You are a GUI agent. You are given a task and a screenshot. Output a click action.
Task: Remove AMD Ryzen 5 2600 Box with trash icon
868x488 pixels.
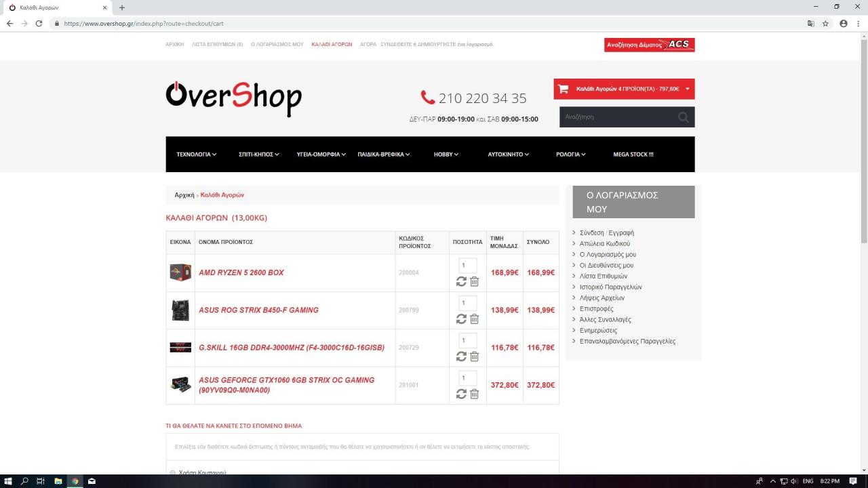pyautogui.click(x=474, y=281)
